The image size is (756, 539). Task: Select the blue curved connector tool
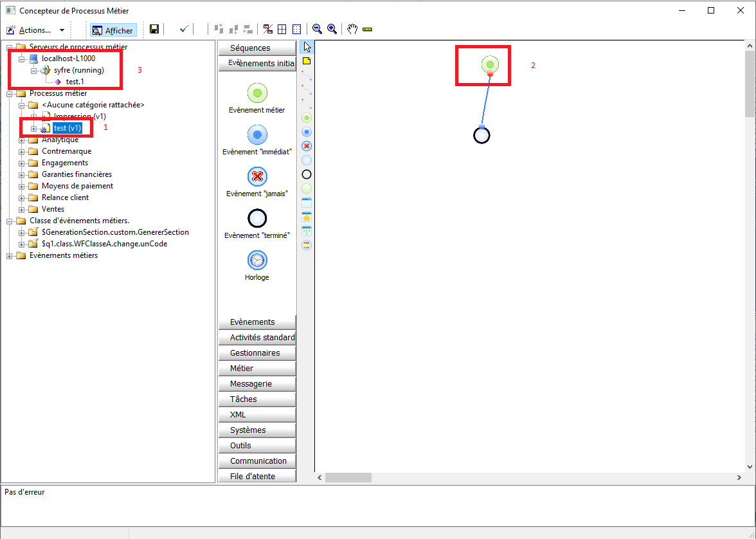coord(306,75)
